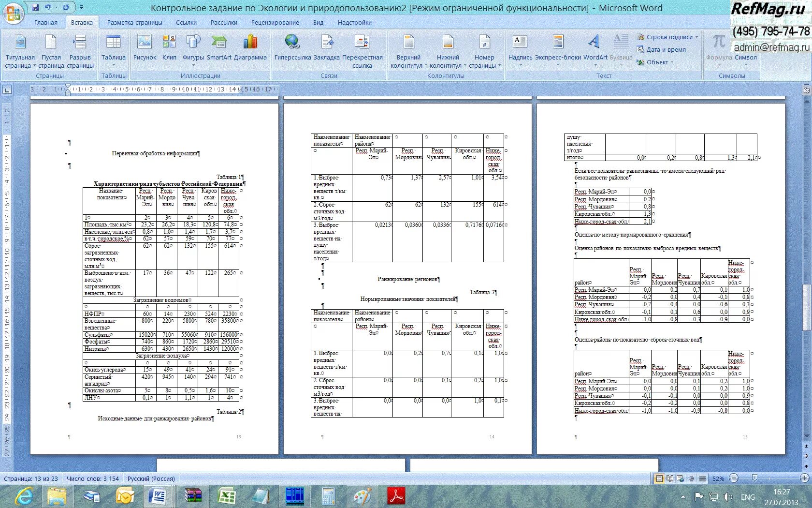Open the undo history dropdown arrow
The image size is (812, 508).
(x=56, y=7)
